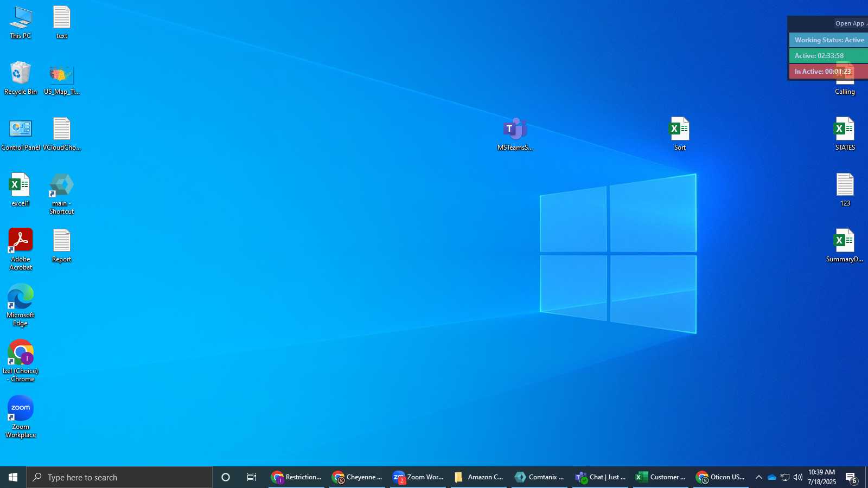This screenshot has width=868, height=488.
Task: Open the network status tray icon
Action: (785, 477)
